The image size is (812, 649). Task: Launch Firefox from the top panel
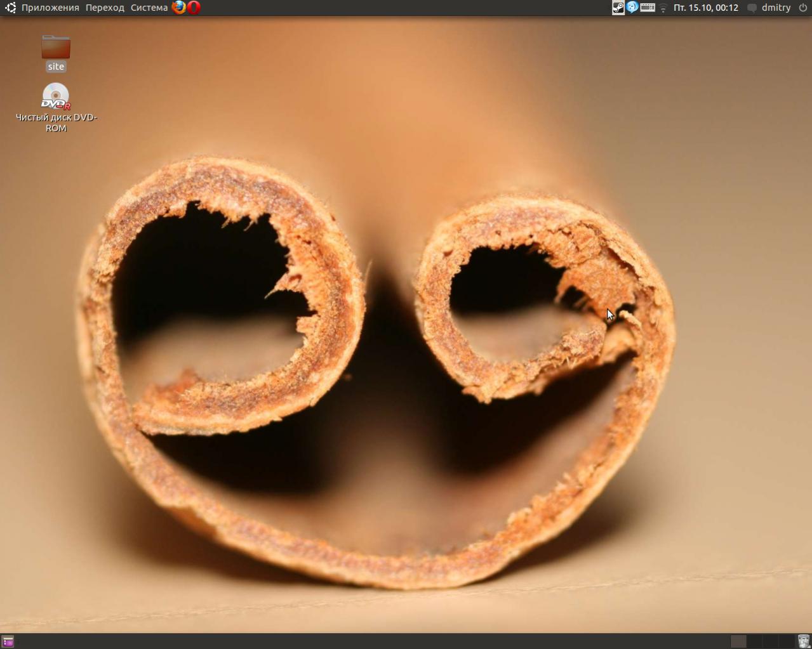click(179, 8)
